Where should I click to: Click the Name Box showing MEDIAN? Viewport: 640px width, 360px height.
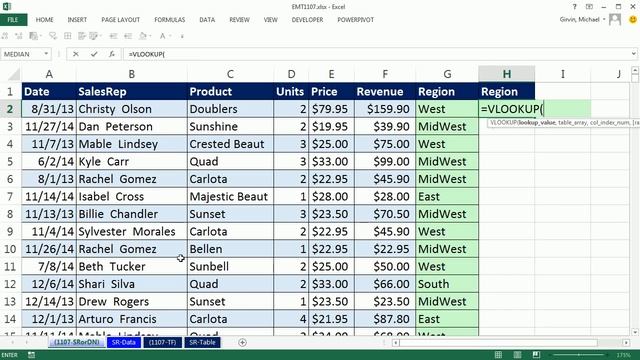[22, 54]
